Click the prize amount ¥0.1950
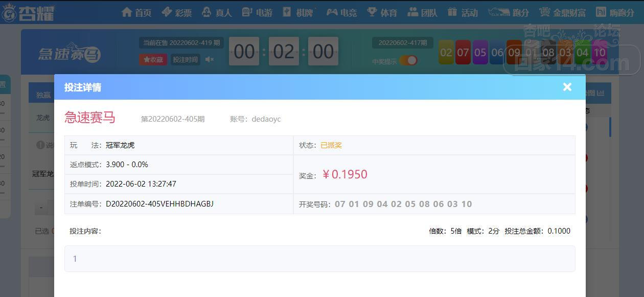The height and width of the screenshot is (297, 644). (x=345, y=174)
